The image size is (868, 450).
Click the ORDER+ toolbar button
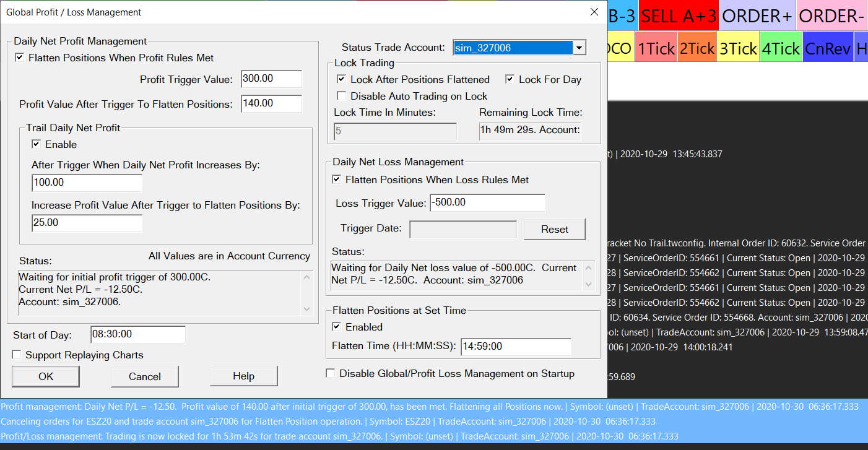tap(757, 16)
